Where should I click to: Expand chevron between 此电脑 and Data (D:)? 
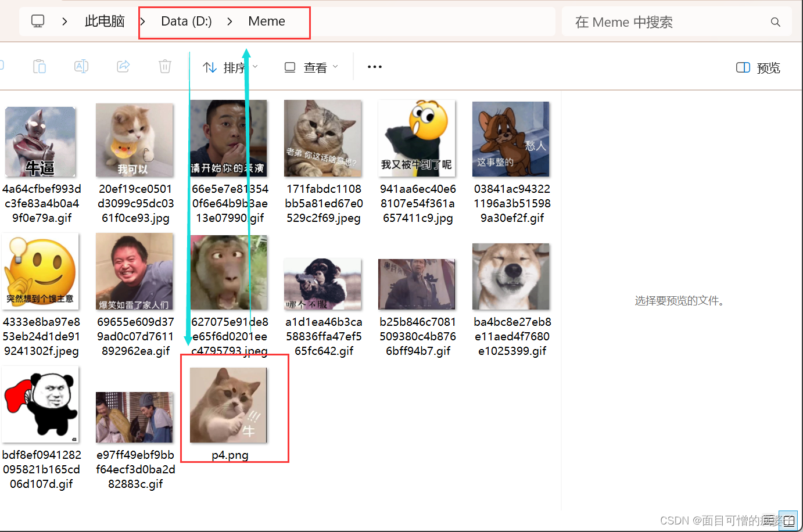[x=143, y=21]
